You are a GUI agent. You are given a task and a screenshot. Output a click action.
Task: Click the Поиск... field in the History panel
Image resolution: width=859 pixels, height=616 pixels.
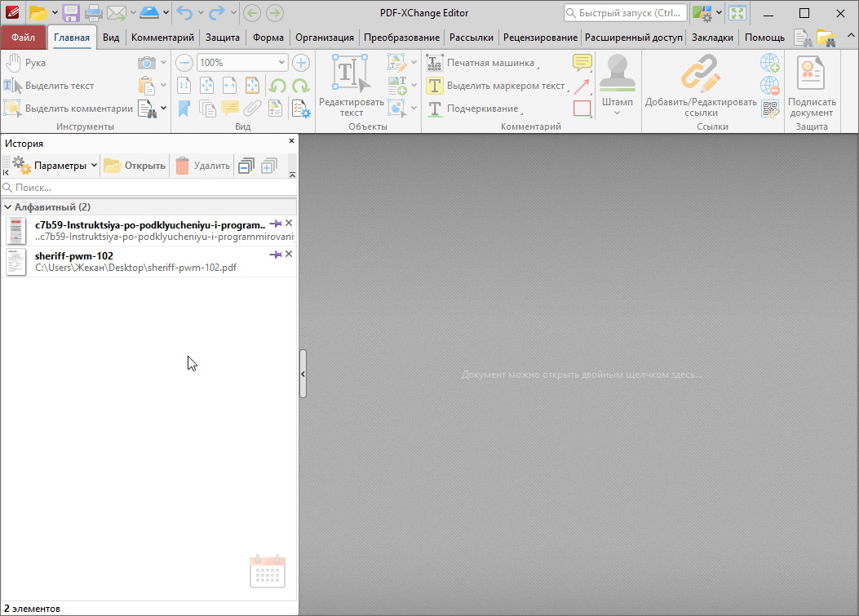click(149, 188)
